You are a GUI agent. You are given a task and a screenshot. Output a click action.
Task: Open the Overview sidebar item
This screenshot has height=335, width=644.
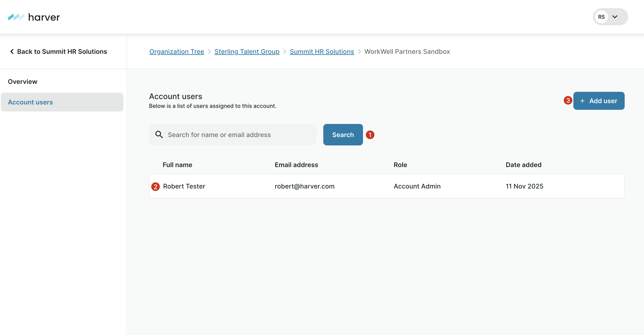tap(23, 81)
